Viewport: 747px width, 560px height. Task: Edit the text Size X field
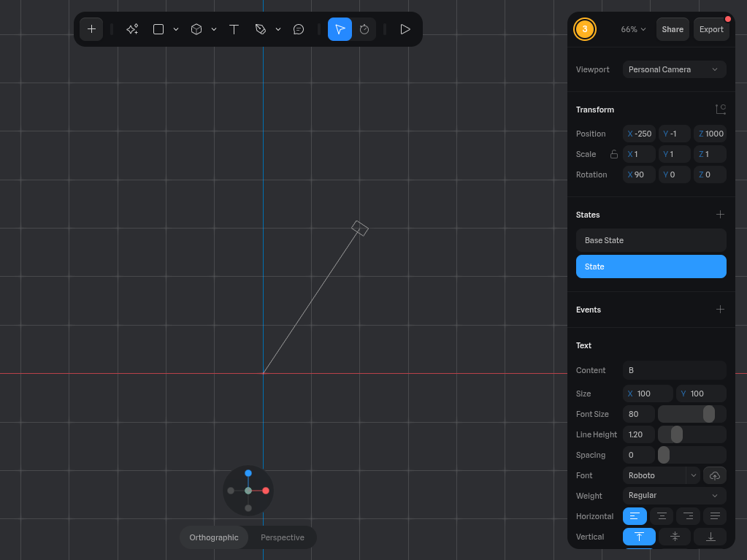point(648,394)
